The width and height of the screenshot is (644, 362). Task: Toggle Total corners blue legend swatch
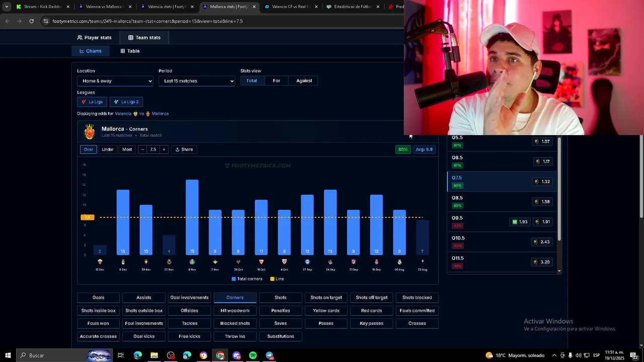234,279
